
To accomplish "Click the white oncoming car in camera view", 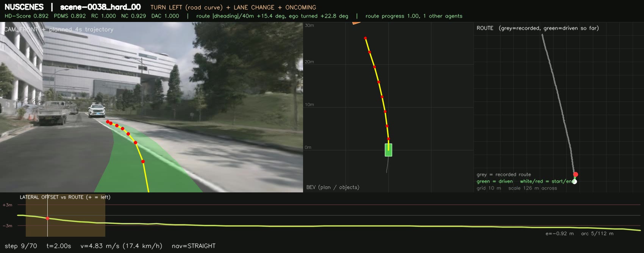I will tap(97, 110).
